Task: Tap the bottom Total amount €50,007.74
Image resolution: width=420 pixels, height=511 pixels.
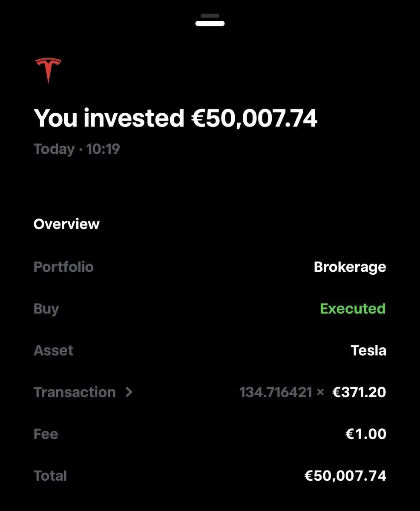Action: pos(345,476)
